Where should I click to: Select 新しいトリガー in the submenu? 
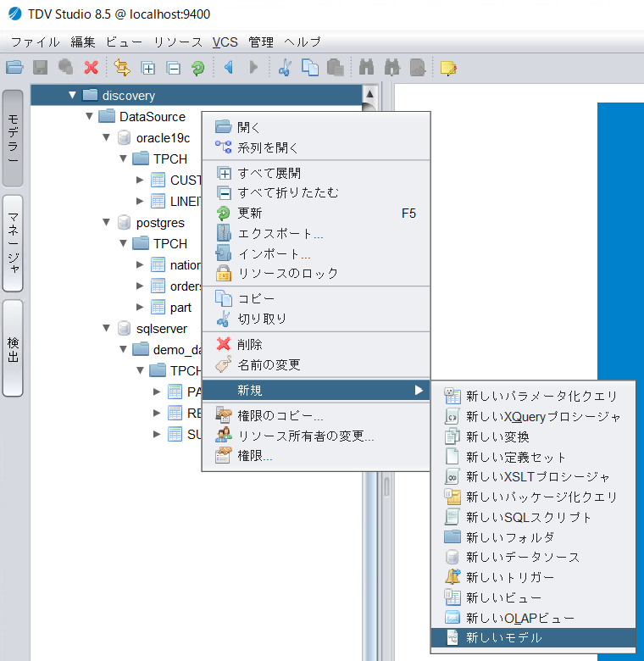coord(533,577)
